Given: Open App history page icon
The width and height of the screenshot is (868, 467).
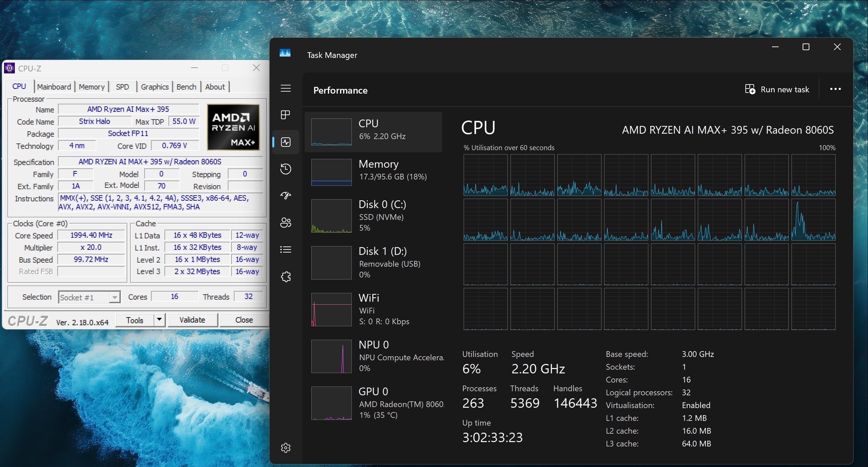Looking at the screenshot, I should (285, 169).
